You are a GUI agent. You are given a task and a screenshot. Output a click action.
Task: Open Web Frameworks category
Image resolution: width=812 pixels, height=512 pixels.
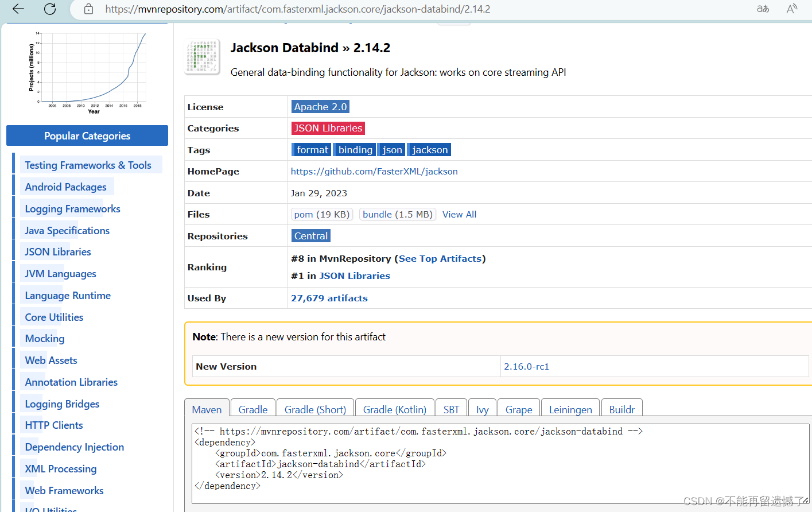tap(64, 491)
